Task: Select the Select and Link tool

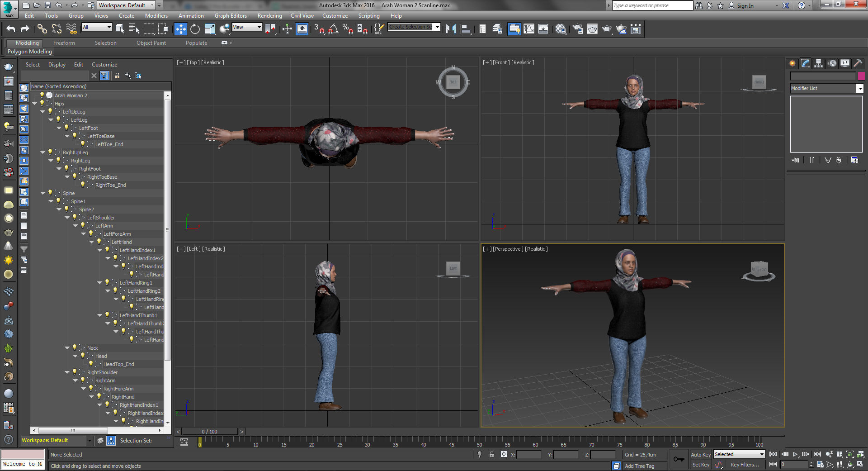Action: point(42,29)
